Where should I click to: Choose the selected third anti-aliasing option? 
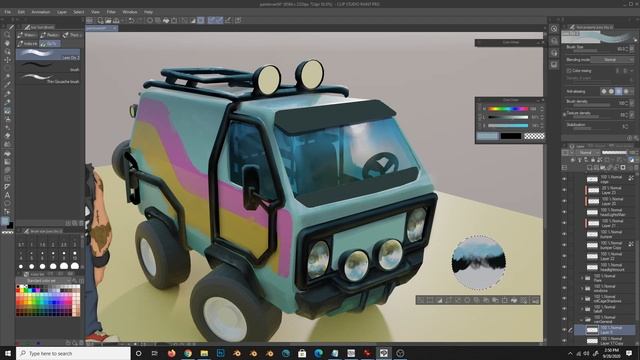coord(619,91)
